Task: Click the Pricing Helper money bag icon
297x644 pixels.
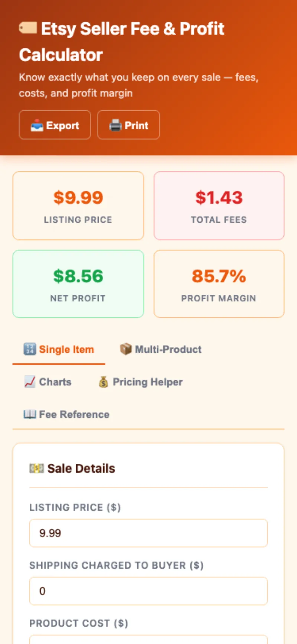Action: (104, 382)
